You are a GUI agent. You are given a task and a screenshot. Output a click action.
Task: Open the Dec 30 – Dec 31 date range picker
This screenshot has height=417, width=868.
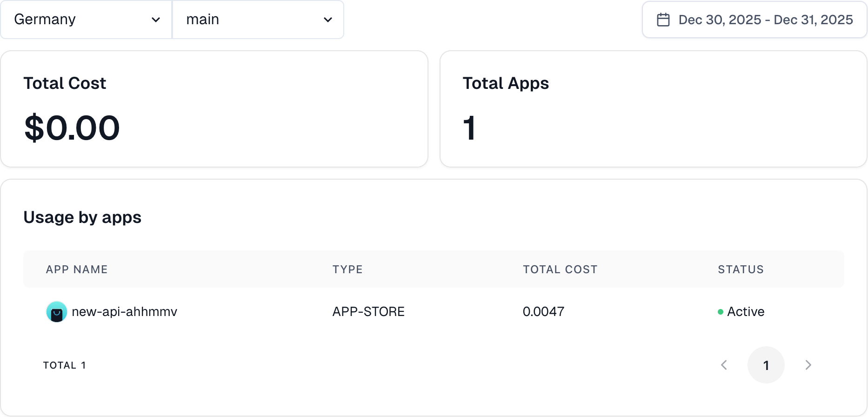click(754, 20)
